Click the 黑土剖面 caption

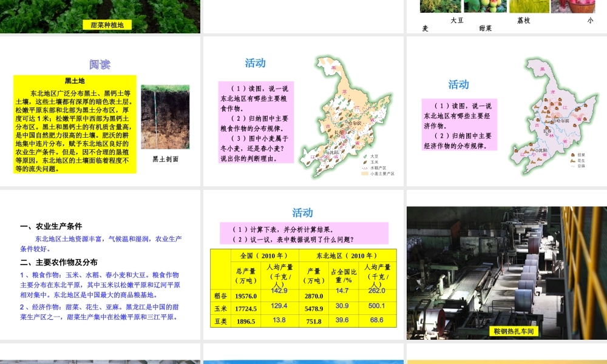(x=165, y=159)
